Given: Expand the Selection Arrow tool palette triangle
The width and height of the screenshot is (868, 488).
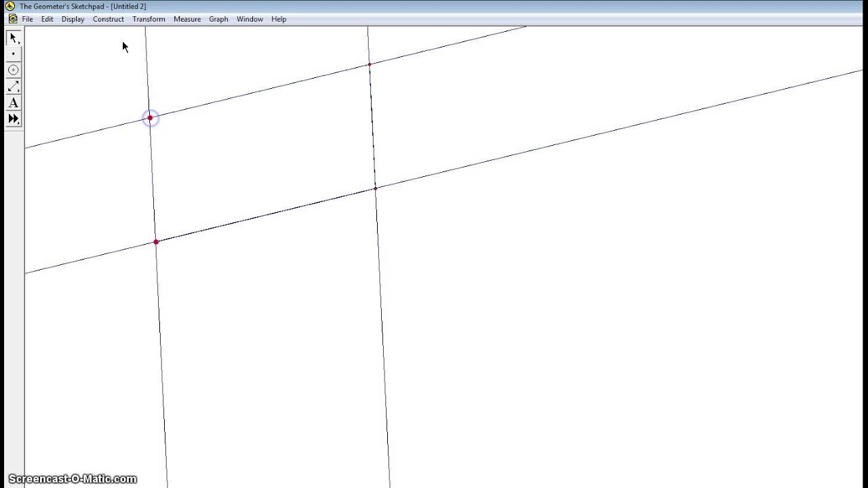Looking at the screenshot, I should [18, 42].
